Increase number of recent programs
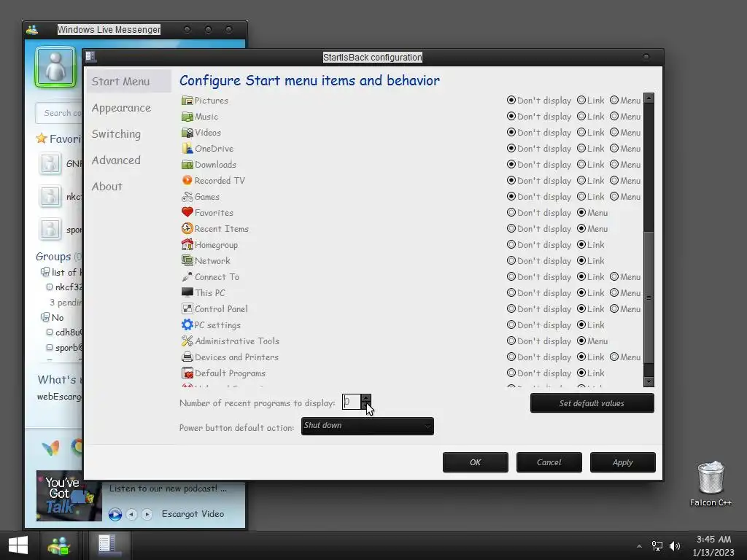The height and width of the screenshot is (560, 747). (365, 398)
